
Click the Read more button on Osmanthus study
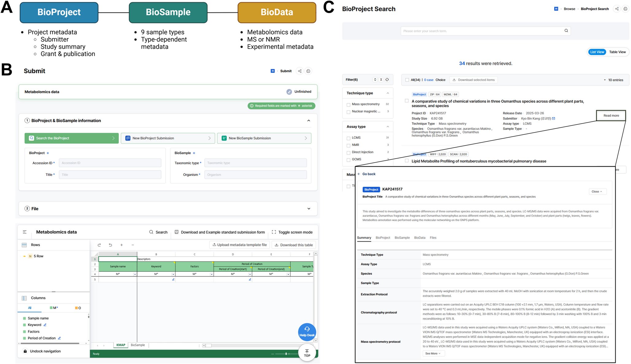[610, 116]
